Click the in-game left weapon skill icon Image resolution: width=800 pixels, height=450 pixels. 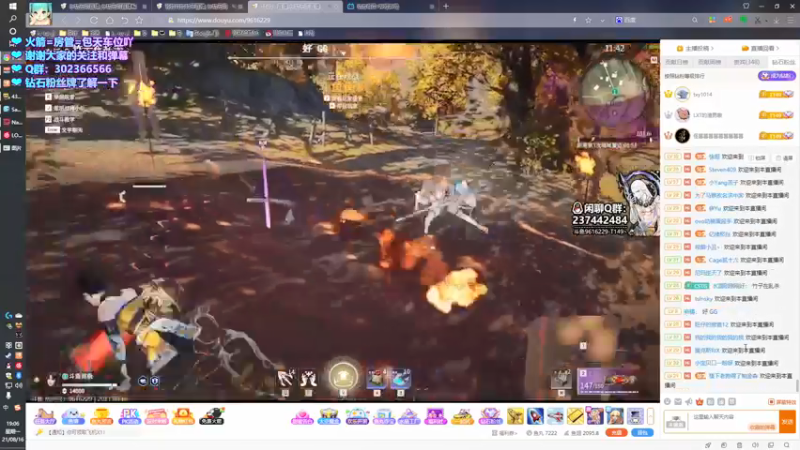click(x=286, y=379)
